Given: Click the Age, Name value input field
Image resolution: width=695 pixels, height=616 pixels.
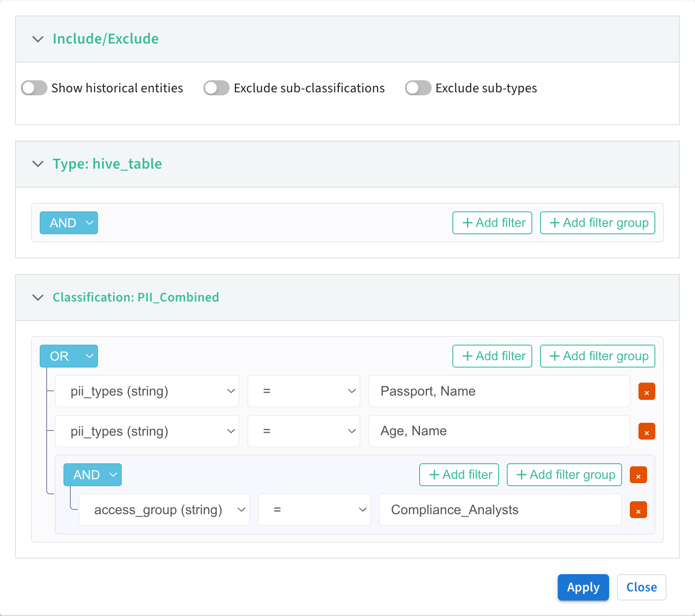Looking at the screenshot, I should pyautogui.click(x=499, y=431).
